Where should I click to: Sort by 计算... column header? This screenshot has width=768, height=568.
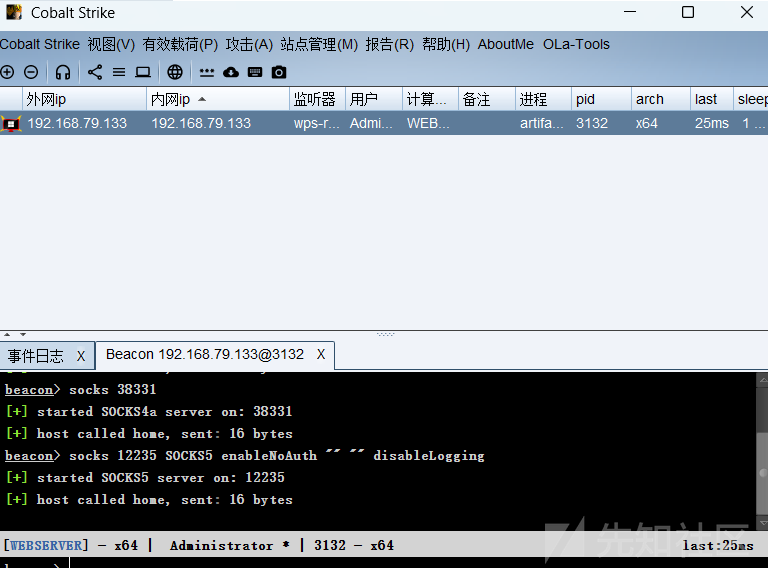[x=431, y=99]
